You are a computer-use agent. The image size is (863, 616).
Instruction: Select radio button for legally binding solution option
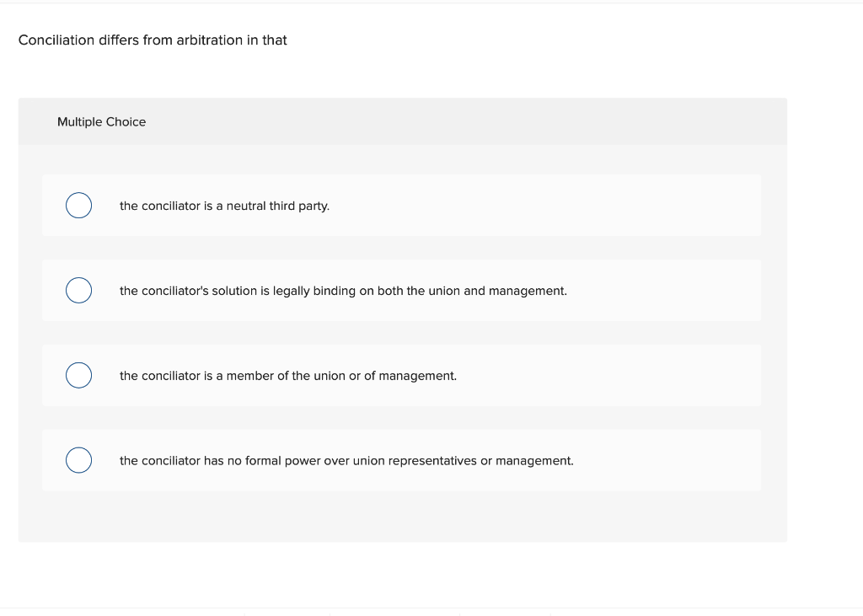point(78,290)
